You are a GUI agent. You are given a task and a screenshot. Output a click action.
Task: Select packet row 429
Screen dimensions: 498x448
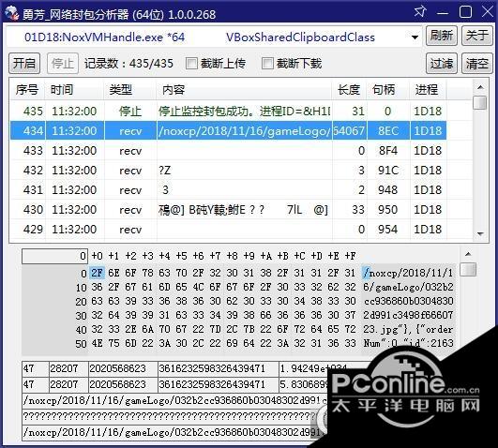point(228,230)
